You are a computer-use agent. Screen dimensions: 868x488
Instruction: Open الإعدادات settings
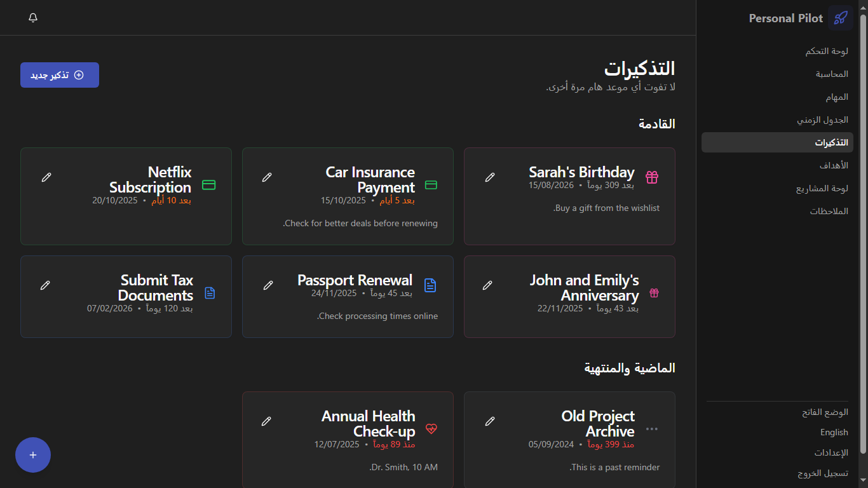pos(831,453)
